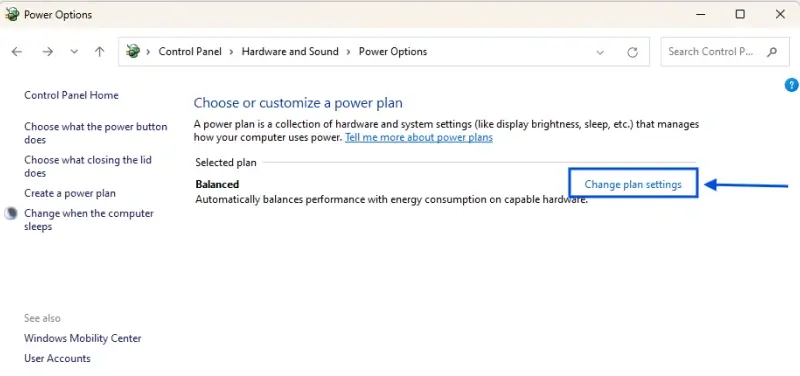800x376 pixels.
Task: Open recent locations dropdown chevron
Action: 74,52
